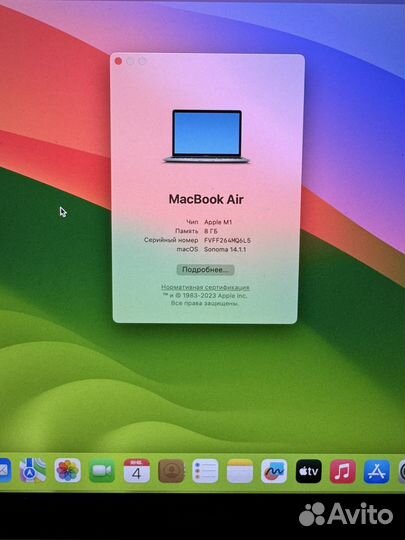Launch Music from the Dock
This screenshot has height=540, width=405.
343,471
